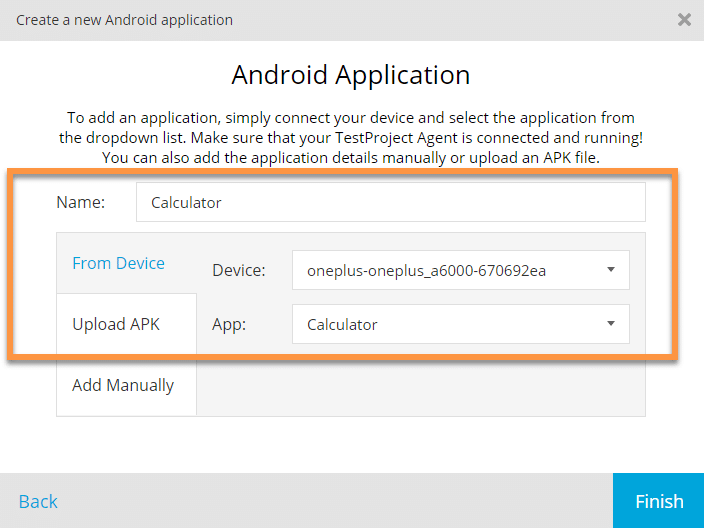Click the Device: label
The width and height of the screenshot is (704, 528).
pyautogui.click(x=239, y=270)
